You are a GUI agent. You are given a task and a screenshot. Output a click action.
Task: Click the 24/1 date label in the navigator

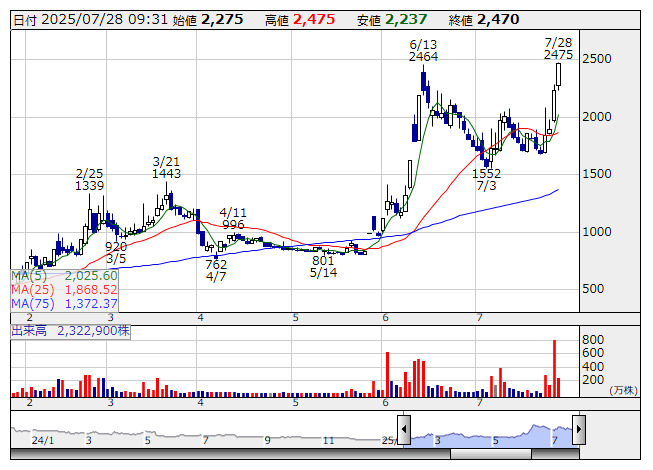pos(42,440)
